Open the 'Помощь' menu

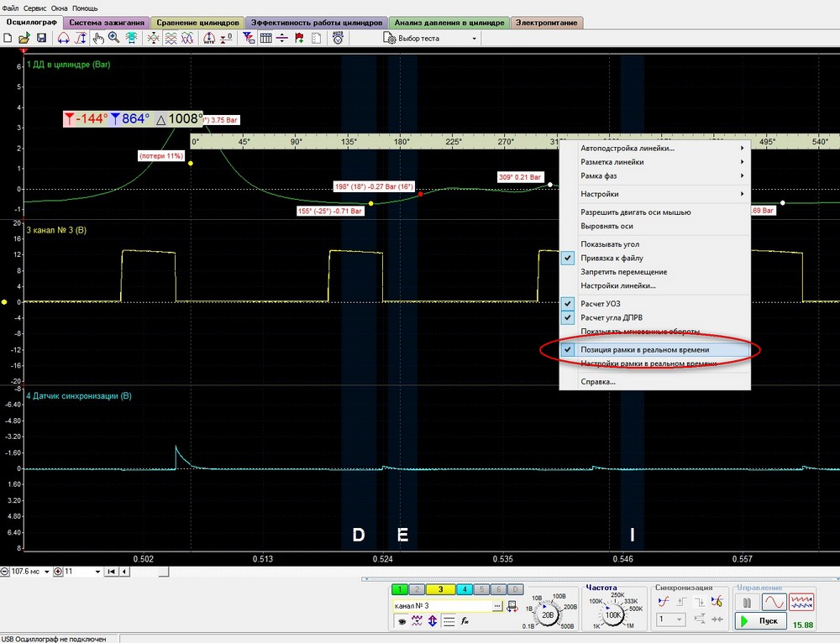(x=85, y=8)
